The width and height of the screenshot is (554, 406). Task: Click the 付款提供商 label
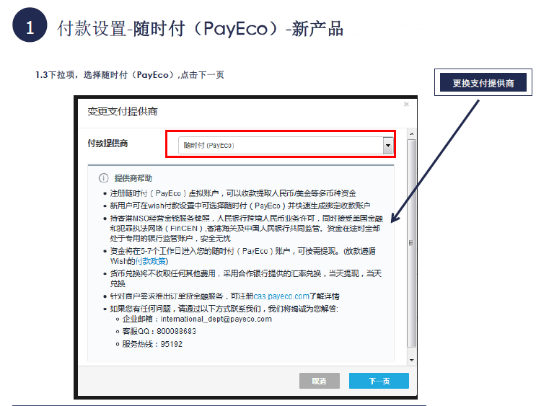108,143
